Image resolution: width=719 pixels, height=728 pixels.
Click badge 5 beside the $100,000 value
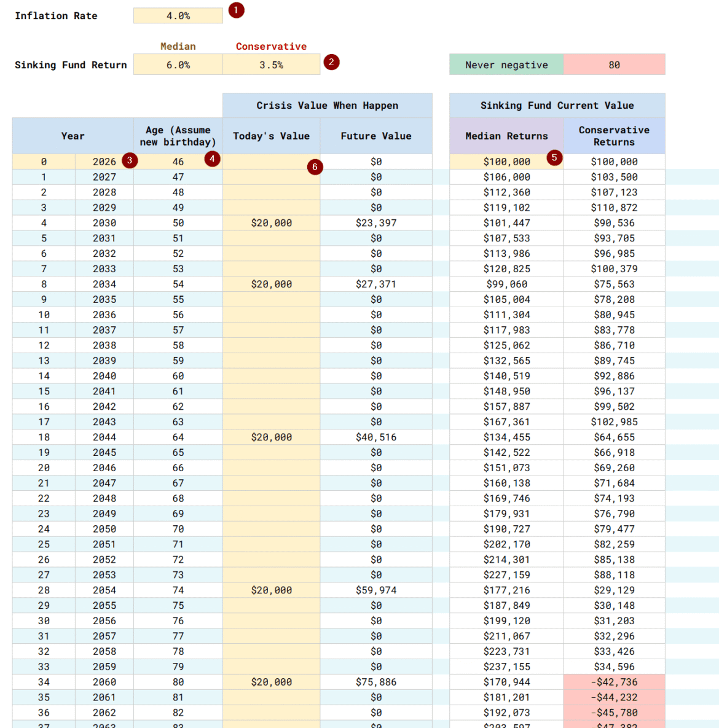tap(554, 158)
